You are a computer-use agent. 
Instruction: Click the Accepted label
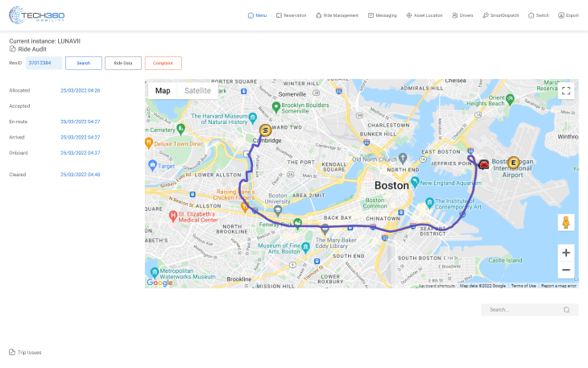click(19, 106)
